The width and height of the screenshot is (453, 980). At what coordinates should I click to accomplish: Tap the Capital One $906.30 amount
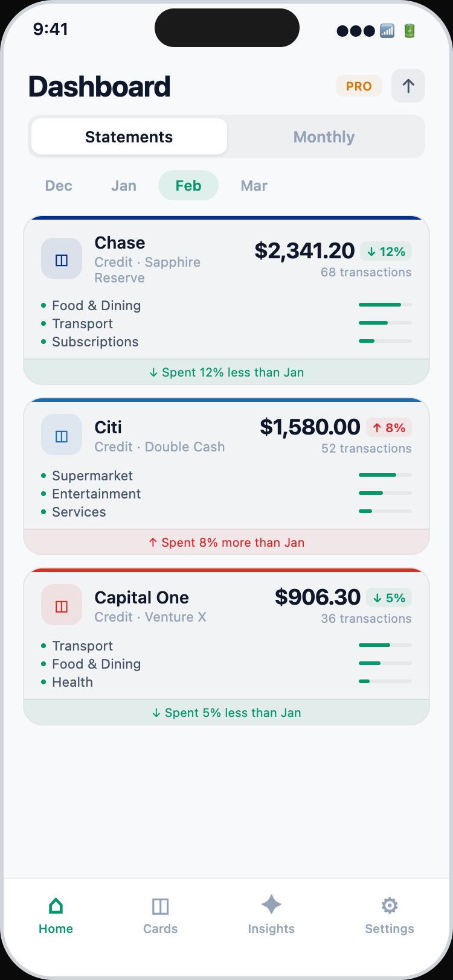[318, 597]
